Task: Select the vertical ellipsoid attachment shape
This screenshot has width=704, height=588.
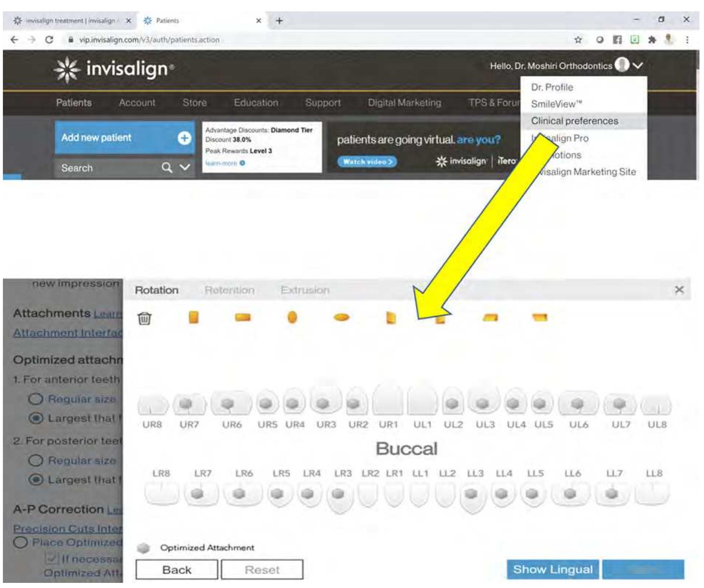Action: pos(292,317)
